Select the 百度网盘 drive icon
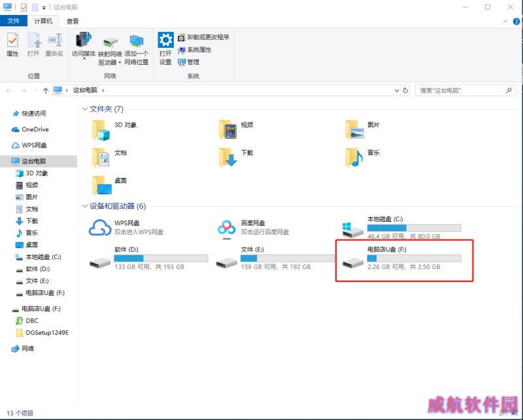 pos(227,229)
